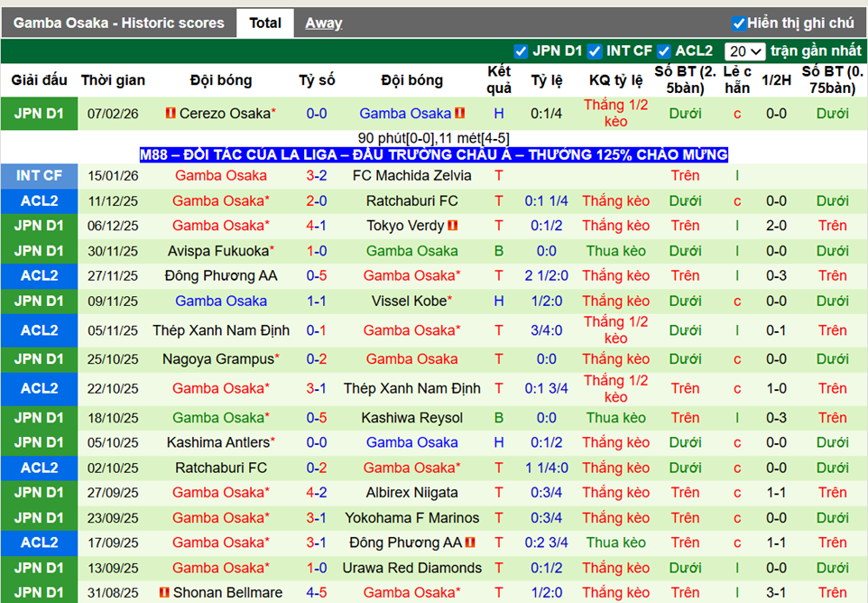Click the Thời gian column header

[x=113, y=80]
